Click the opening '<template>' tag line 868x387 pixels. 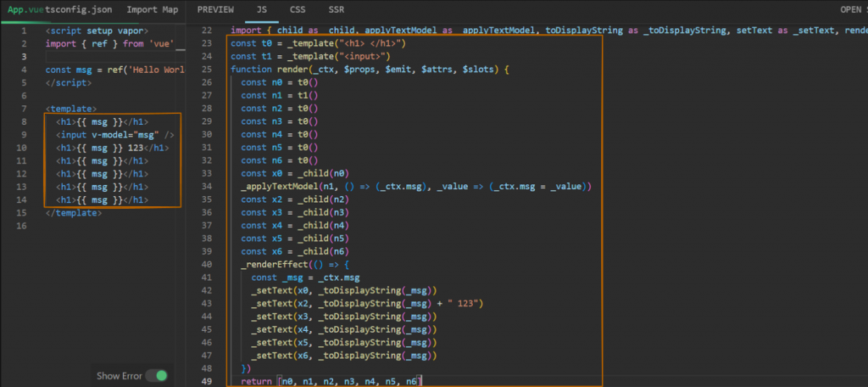(71, 109)
